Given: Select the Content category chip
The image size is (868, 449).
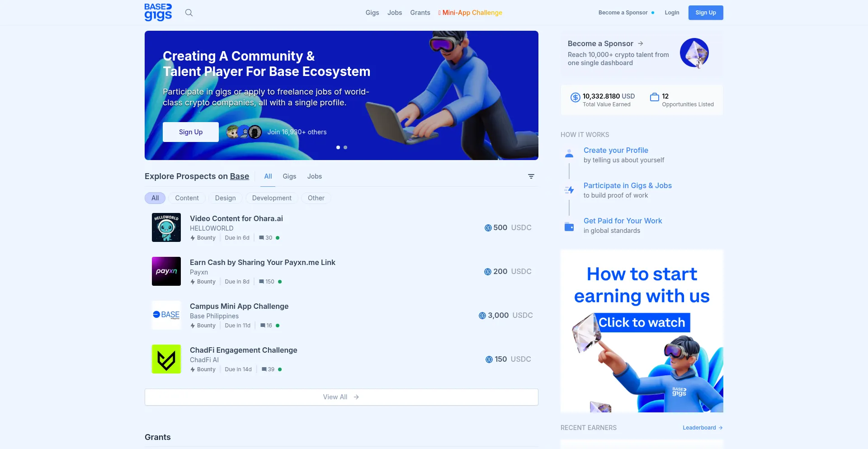Looking at the screenshot, I should pyautogui.click(x=187, y=198).
